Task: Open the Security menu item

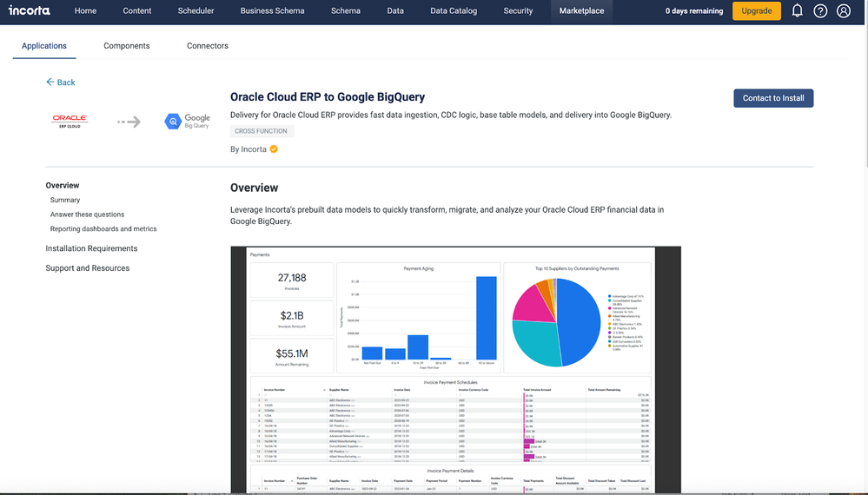Action: 518,10
